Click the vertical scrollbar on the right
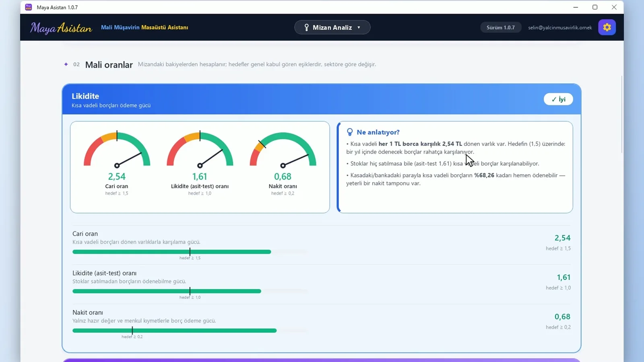The image size is (644, 362). 622,115
